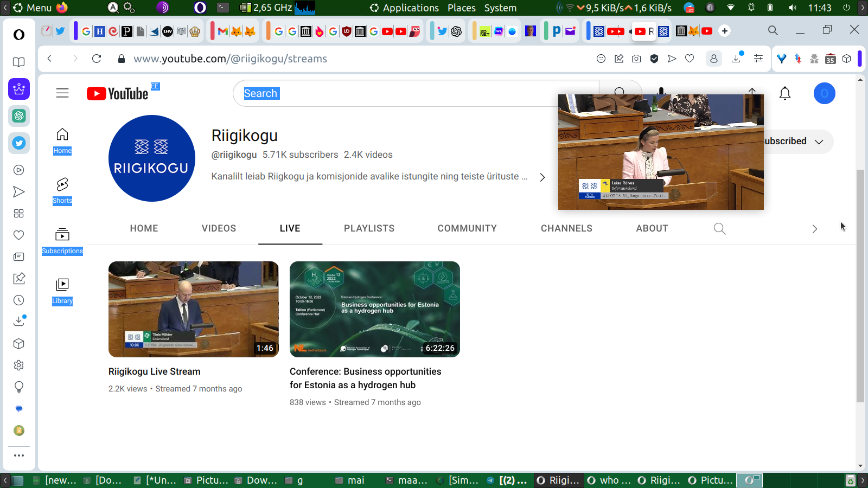Switch to the VIDEOS tab

[x=219, y=229]
